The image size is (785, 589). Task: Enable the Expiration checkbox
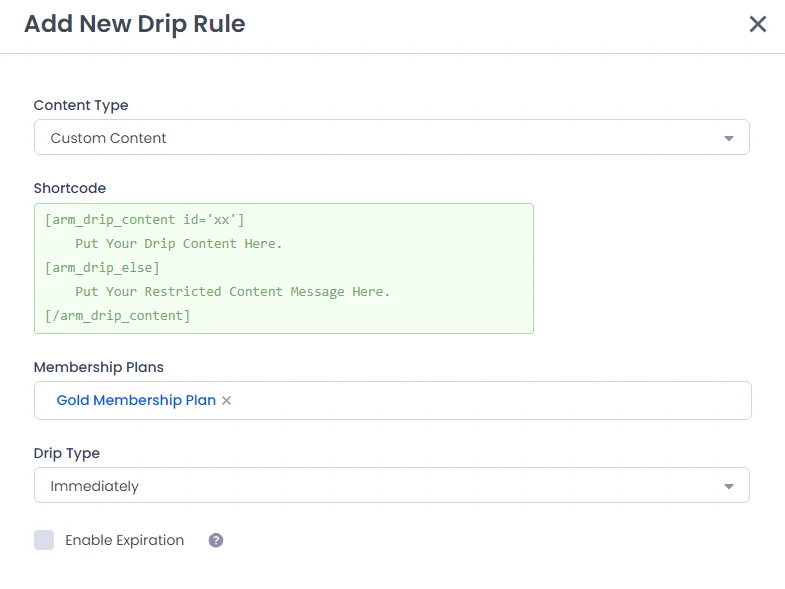[x=44, y=540]
